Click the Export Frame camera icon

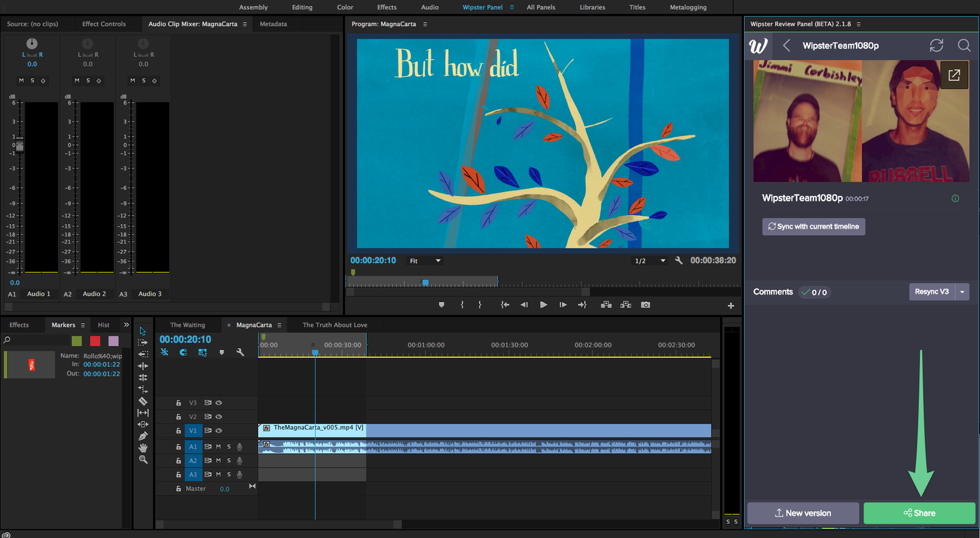pos(645,305)
